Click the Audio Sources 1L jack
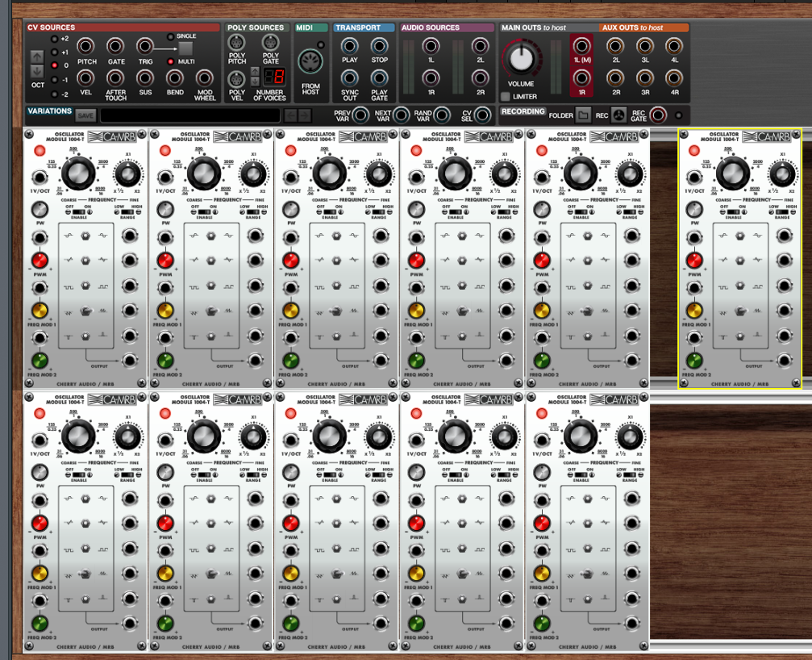The height and width of the screenshot is (660, 812). tap(431, 47)
